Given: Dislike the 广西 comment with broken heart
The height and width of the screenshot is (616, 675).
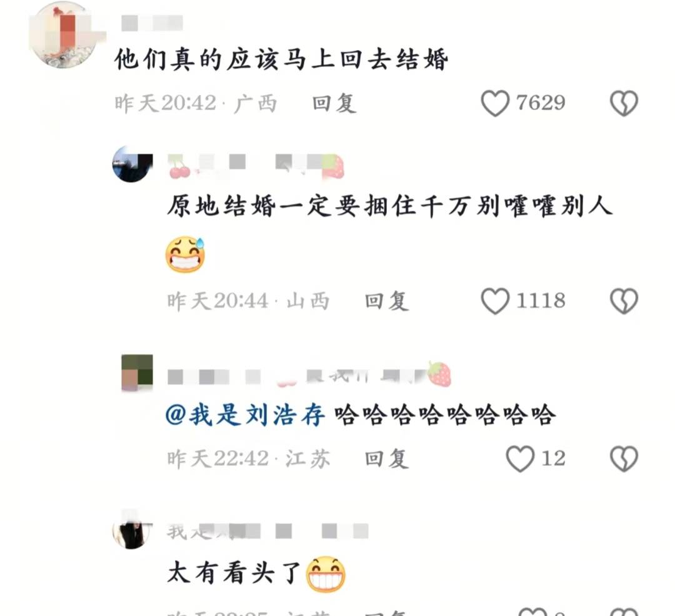Looking at the screenshot, I should point(624,103).
